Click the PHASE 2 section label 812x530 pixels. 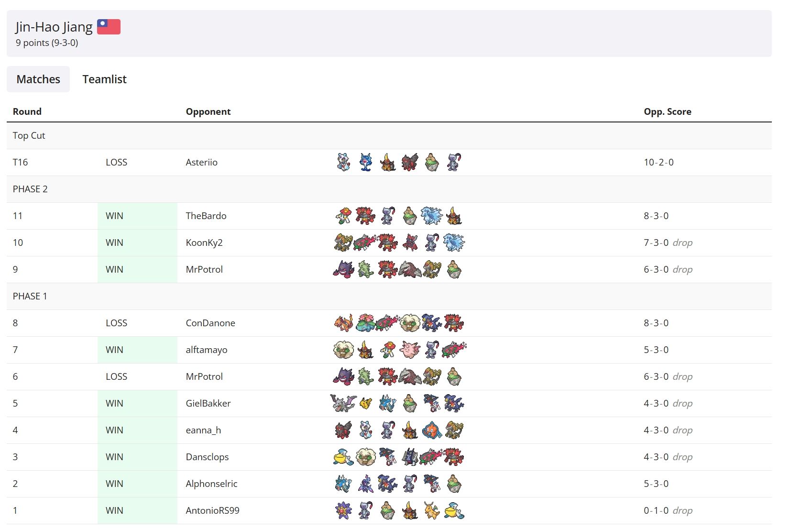pyautogui.click(x=30, y=189)
